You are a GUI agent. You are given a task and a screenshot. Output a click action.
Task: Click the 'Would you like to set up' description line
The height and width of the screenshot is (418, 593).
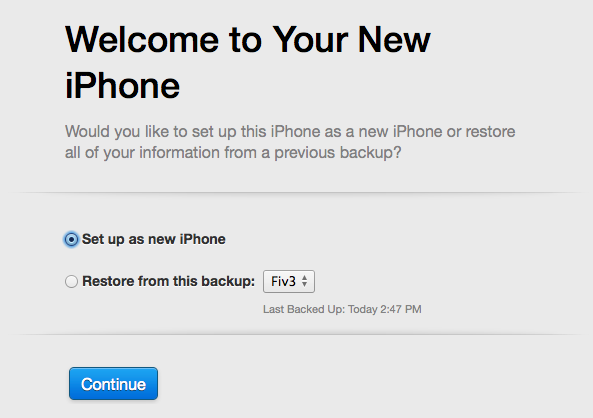coord(290,132)
